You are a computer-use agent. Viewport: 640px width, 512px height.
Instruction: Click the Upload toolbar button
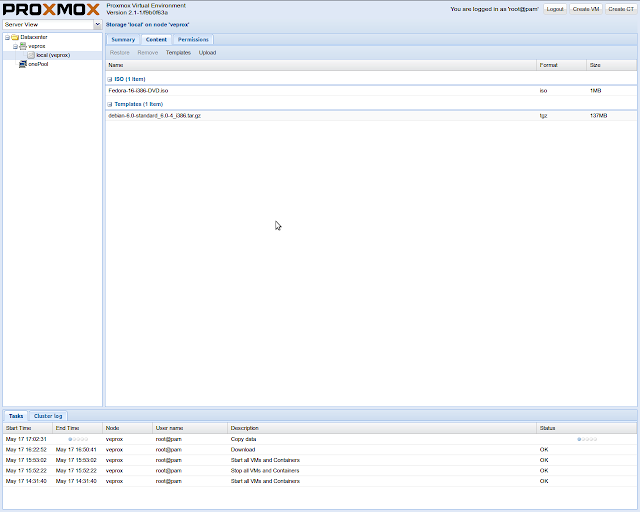(207, 53)
